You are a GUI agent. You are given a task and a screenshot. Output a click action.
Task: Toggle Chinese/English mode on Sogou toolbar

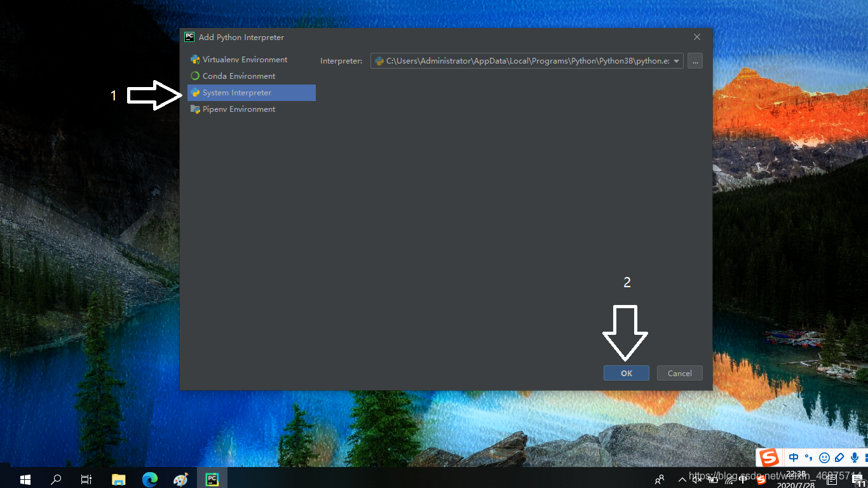pos(794,457)
